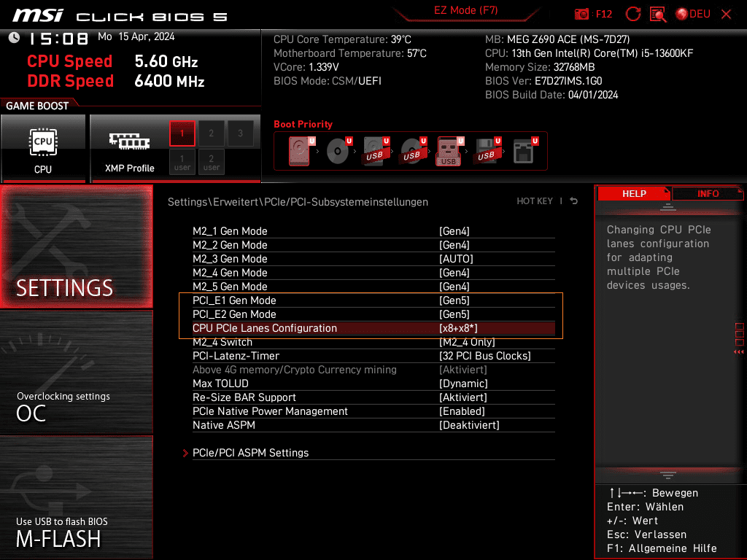Select Native ASPM setting
The image size is (747, 560).
coord(373,425)
